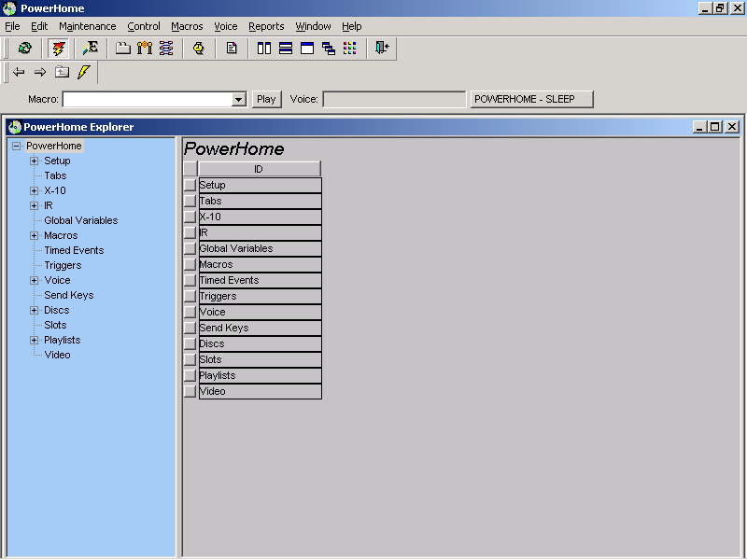Expand the IR tree node
The image size is (747, 560).
pyautogui.click(x=35, y=205)
